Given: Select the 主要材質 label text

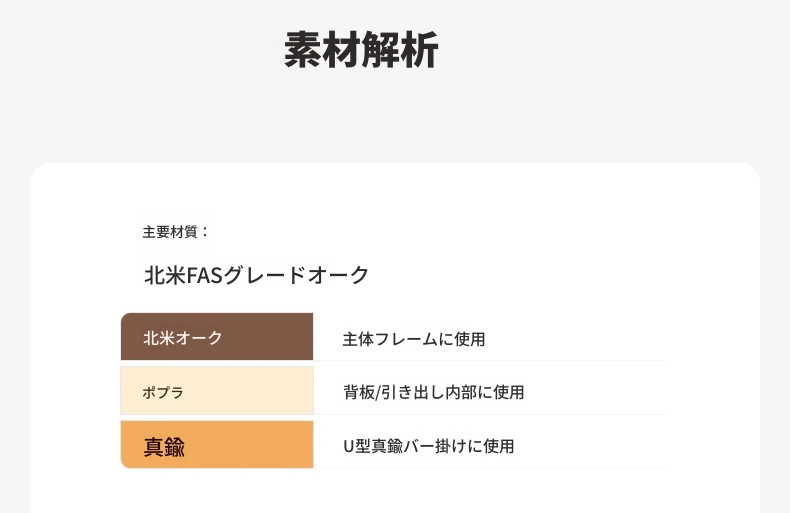Looking at the screenshot, I should click(x=176, y=232).
